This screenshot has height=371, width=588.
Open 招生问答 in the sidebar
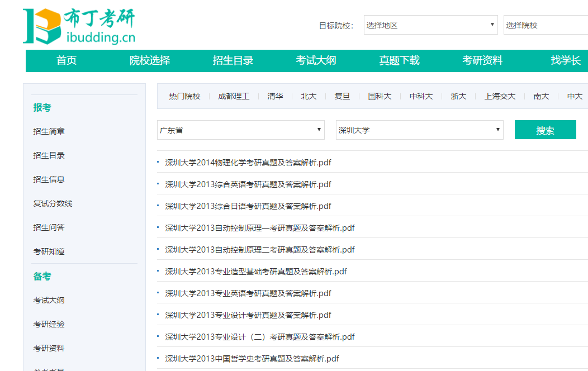[x=49, y=227]
